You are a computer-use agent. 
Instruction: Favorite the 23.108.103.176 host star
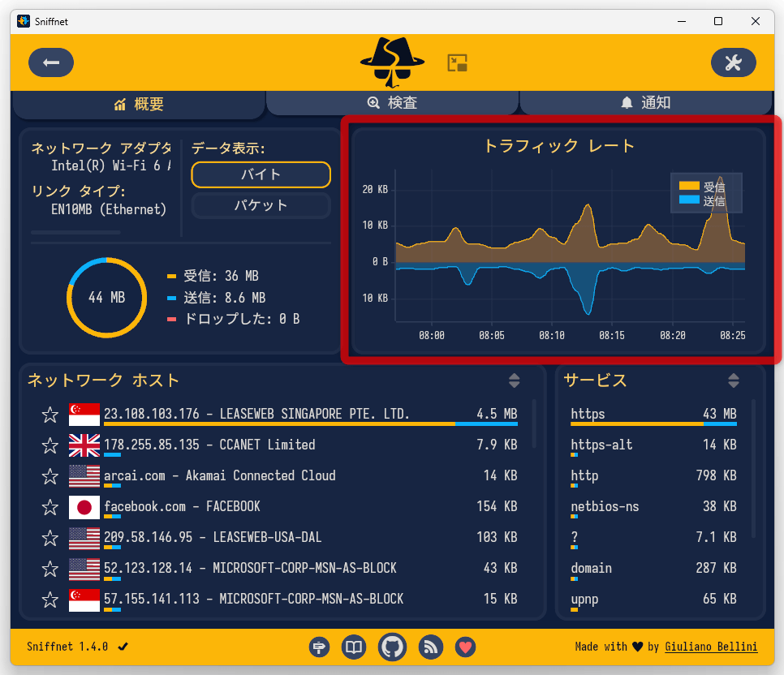coord(50,415)
